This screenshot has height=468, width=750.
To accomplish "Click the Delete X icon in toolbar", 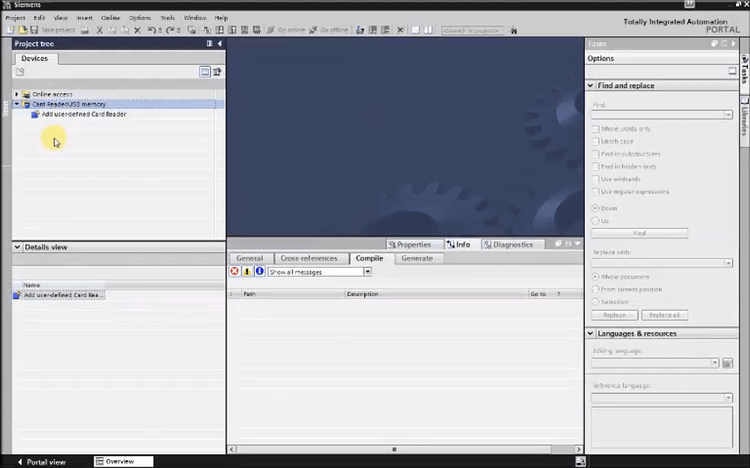I will tap(137, 30).
